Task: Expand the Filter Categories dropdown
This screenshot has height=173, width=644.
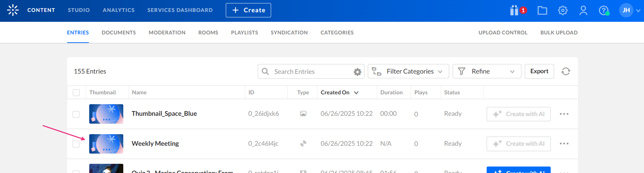Action: pyautogui.click(x=408, y=72)
